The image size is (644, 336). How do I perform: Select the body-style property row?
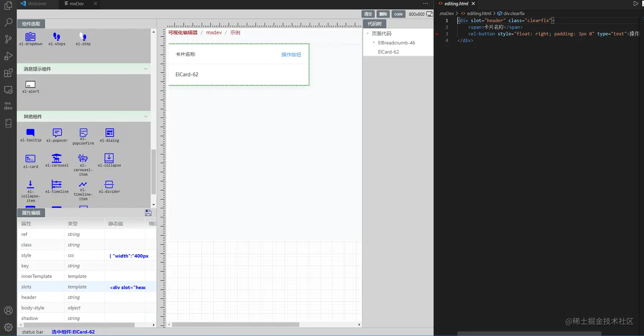[x=87, y=308]
